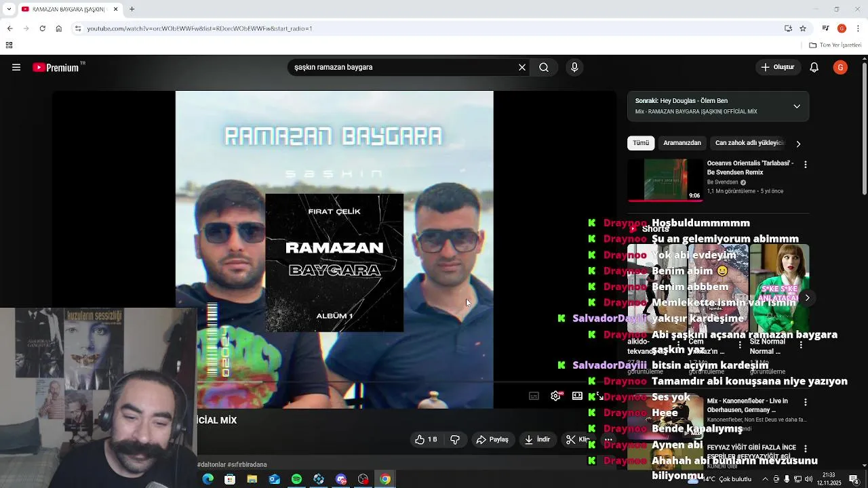Go to YouTube Premium home logo
The height and width of the screenshot is (488, 868).
click(x=58, y=67)
